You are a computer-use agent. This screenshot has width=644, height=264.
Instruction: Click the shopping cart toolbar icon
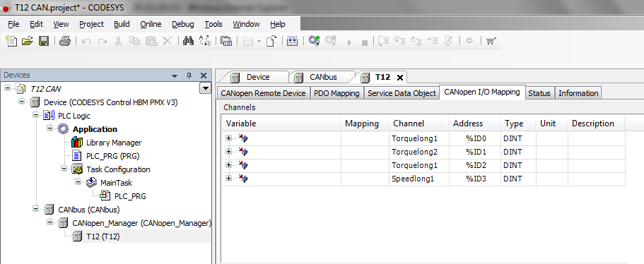(491, 41)
